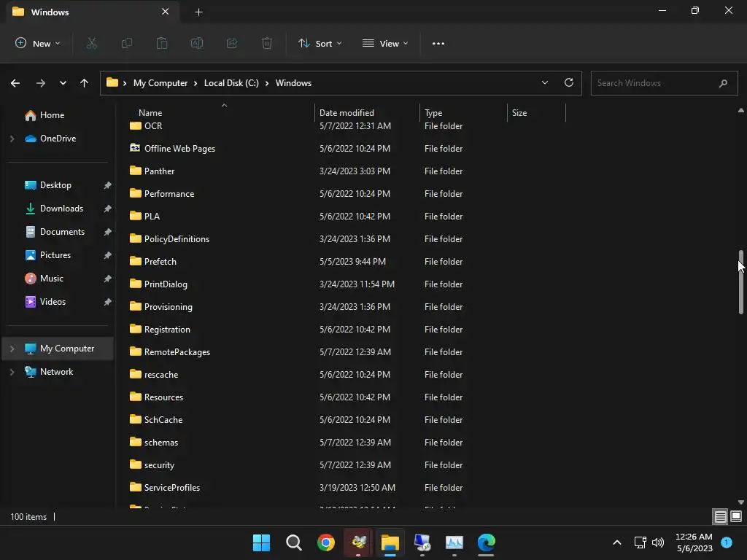Add a new tab
This screenshot has height=560, width=747.
tap(198, 12)
